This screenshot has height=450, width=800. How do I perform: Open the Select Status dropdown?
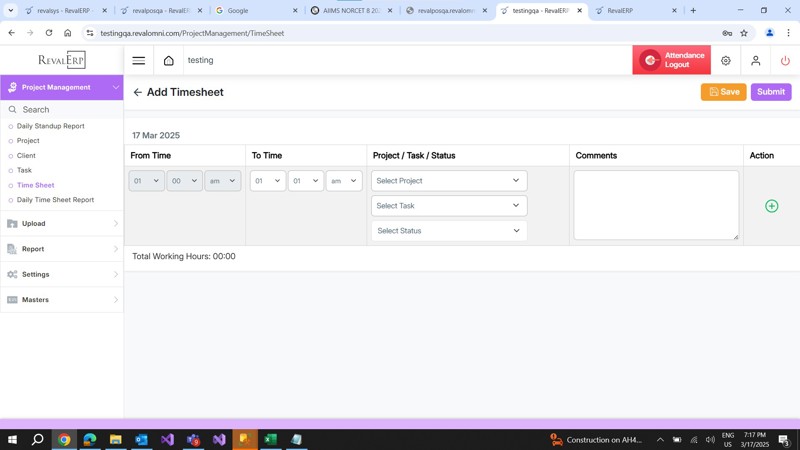tap(448, 231)
